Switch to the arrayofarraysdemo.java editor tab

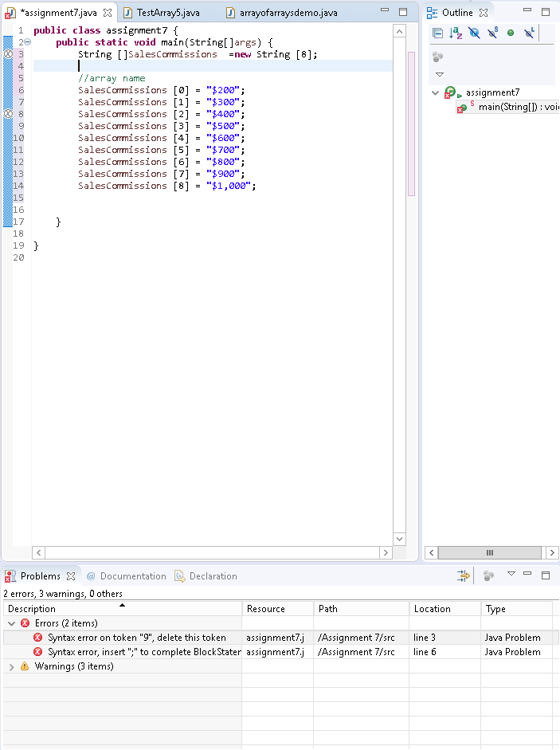point(288,13)
